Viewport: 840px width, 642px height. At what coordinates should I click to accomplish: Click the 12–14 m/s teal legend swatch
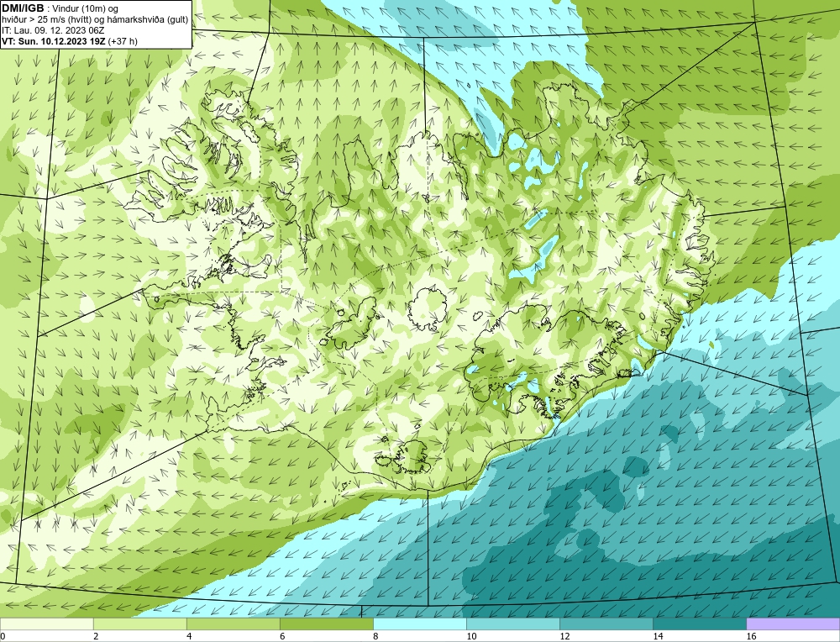pyautogui.click(x=606, y=624)
